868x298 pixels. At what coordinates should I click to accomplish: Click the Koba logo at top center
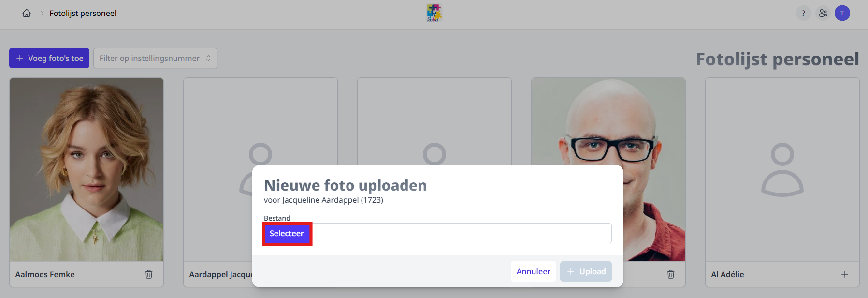[x=434, y=13]
